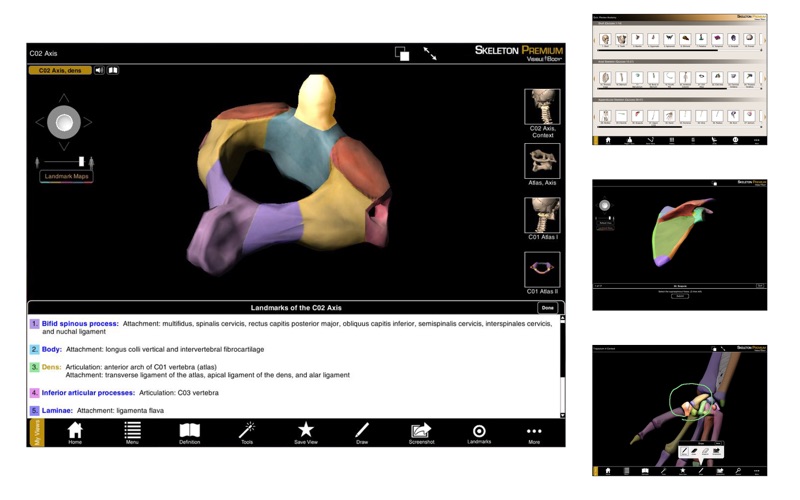Image resolution: width=800 pixels, height=500 pixels.
Task: Activate the Draw pencil tool
Action: [362, 433]
